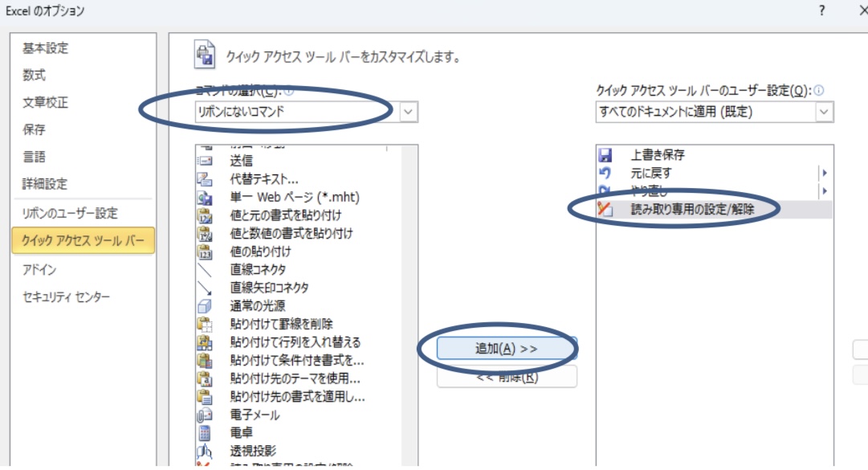Click the << 削除(R) button
This screenshot has height=470, width=868.
pos(507,376)
